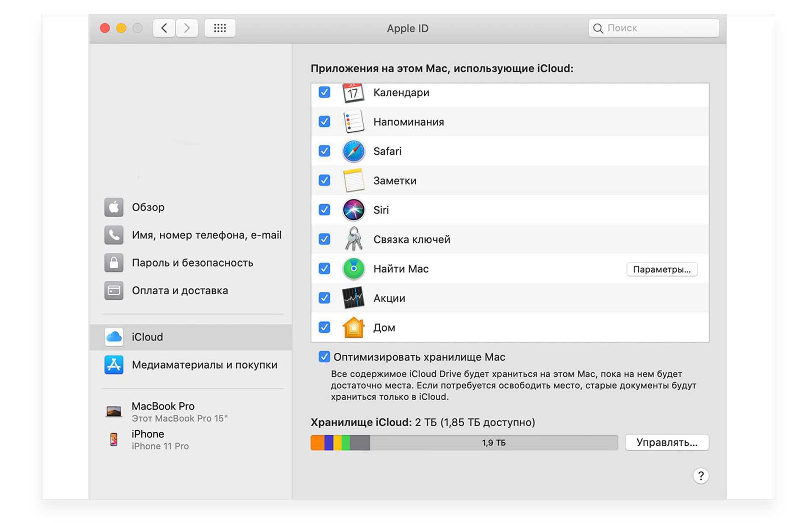Go back with the left arrow
This screenshot has height=523, width=812.
coord(164,28)
